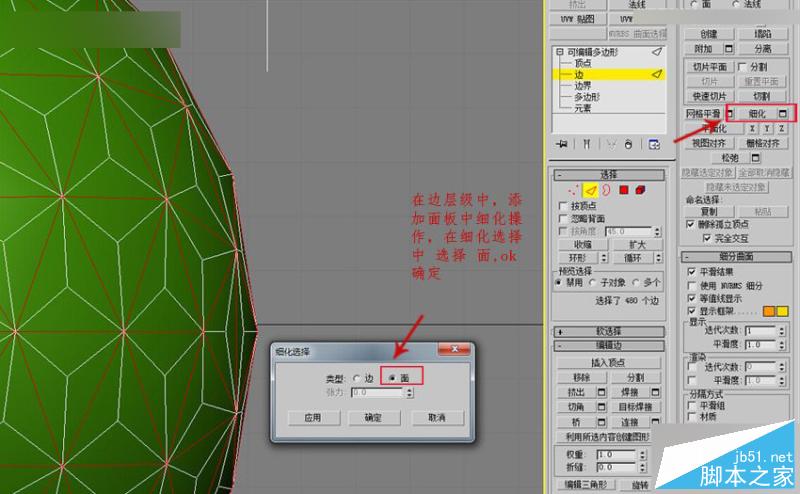Click the 细化 button
Image resolution: width=800 pixels, height=494 pixels.
757,113
